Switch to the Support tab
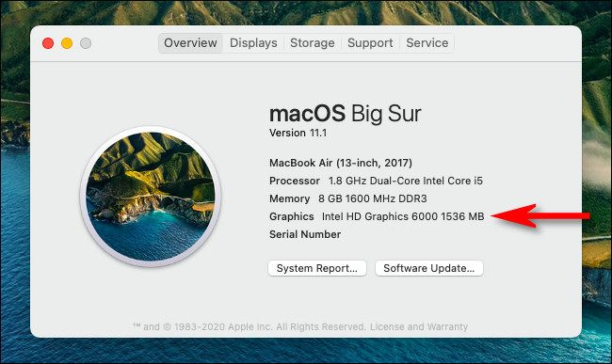 pyautogui.click(x=370, y=43)
